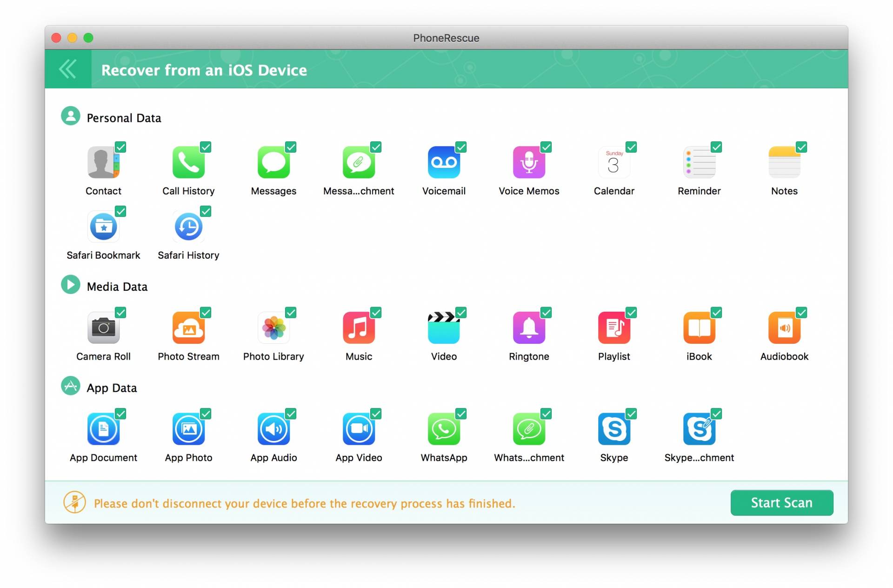Toggle the Call History checkbox
This screenshot has width=893, height=588.
[206, 147]
